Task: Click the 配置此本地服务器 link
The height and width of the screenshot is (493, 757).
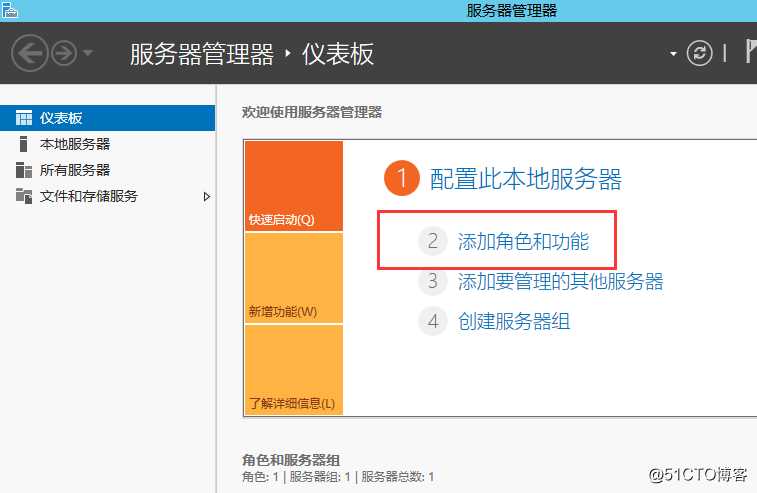Action: coord(525,179)
